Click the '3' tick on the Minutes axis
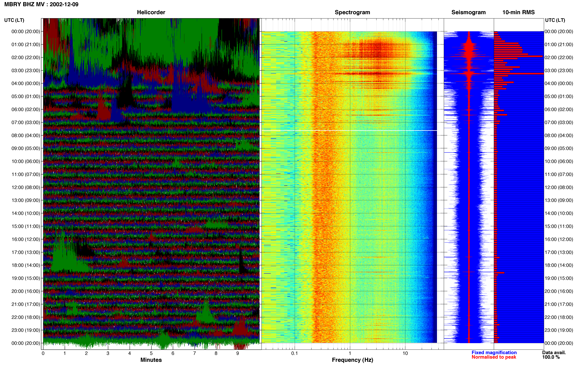 pyautogui.click(x=108, y=353)
